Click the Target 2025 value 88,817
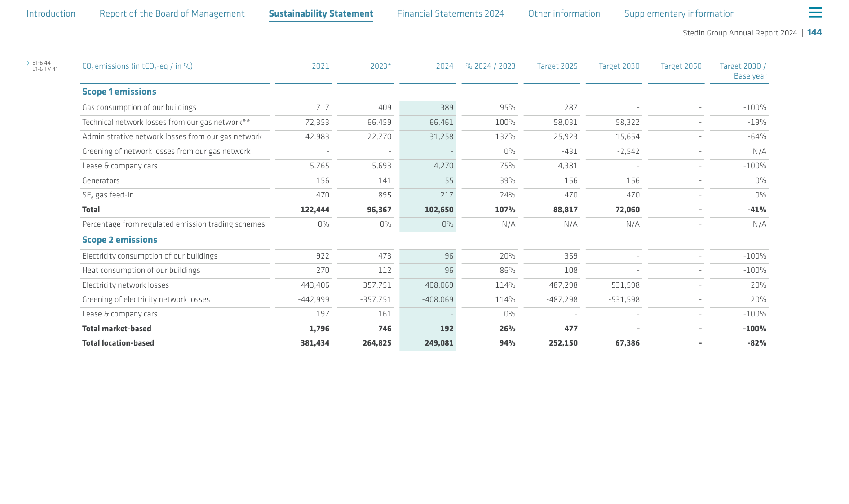Image resolution: width=849 pixels, height=504 pixels. 566,210
